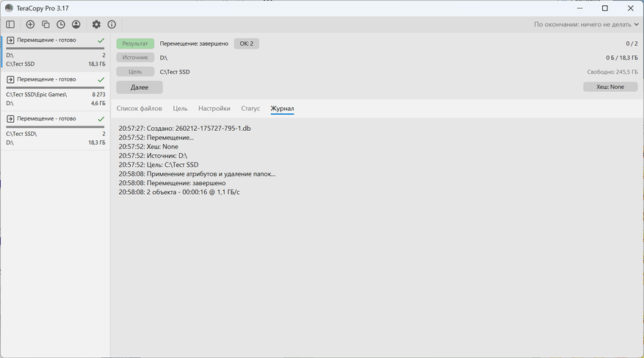Switch to the Цель tab
This screenshot has height=358, width=644.
pyautogui.click(x=180, y=109)
